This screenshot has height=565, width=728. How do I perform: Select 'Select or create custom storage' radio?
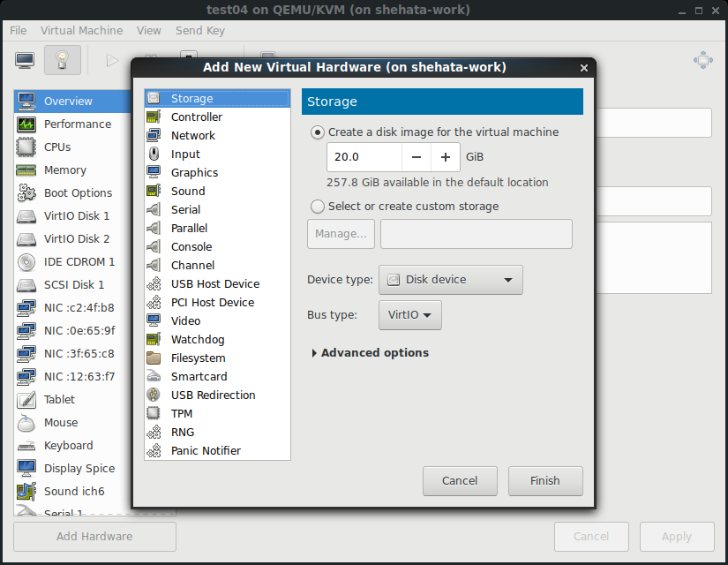point(318,207)
